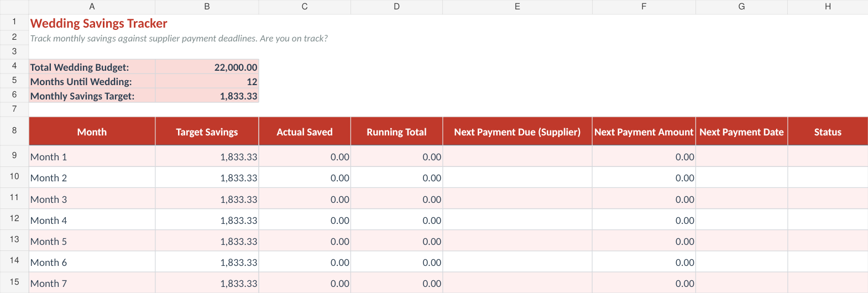Select Month 5 Status cell
868x293 pixels.
click(x=828, y=240)
